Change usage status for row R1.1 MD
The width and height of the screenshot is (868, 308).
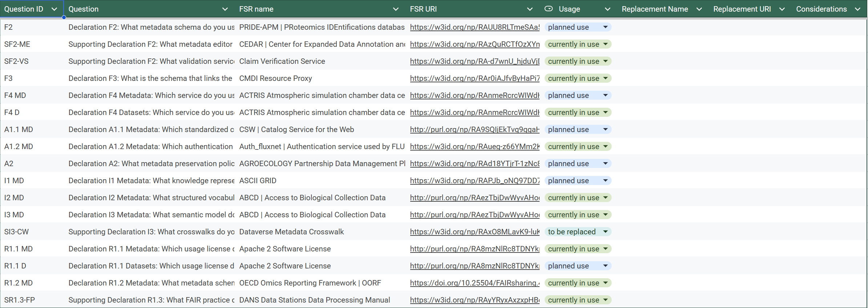click(x=578, y=249)
